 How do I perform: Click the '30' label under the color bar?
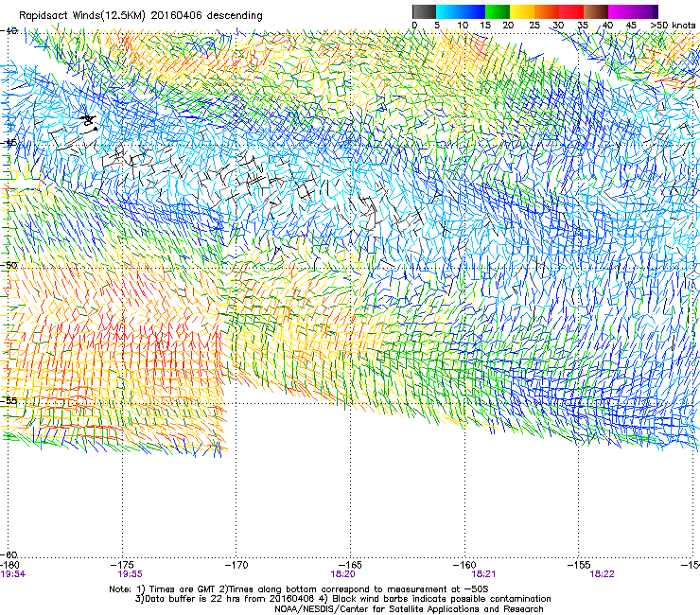(558, 26)
